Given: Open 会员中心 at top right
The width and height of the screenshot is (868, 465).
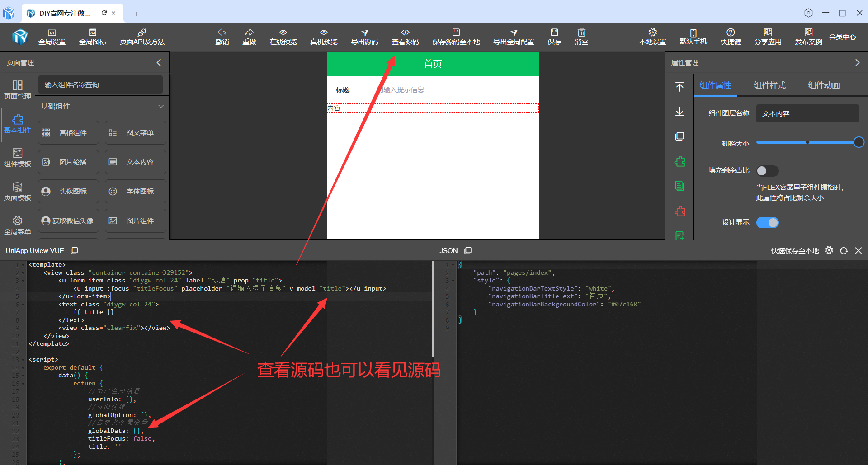Looking at the screenshot, I should [x=843, y=37].
